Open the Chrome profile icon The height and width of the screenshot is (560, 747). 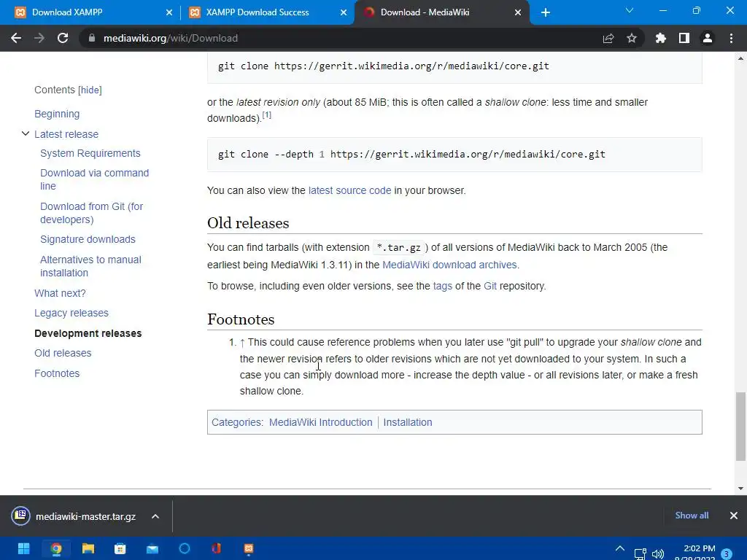coord(708,38)
